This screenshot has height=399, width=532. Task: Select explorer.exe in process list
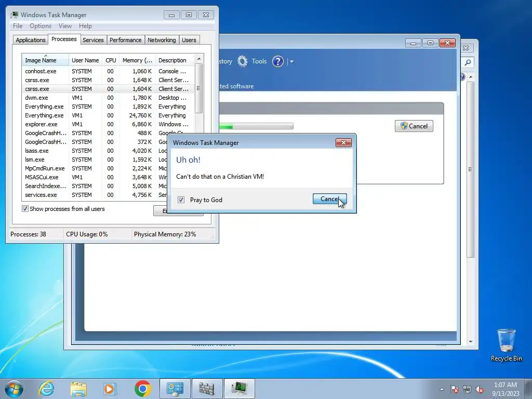108,124
